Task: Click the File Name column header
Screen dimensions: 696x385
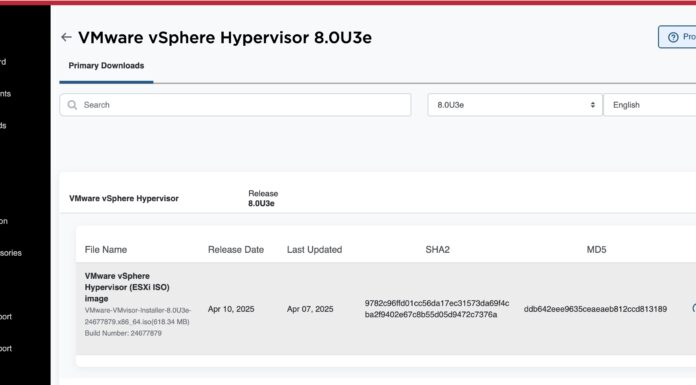Action: coord(106,250)
